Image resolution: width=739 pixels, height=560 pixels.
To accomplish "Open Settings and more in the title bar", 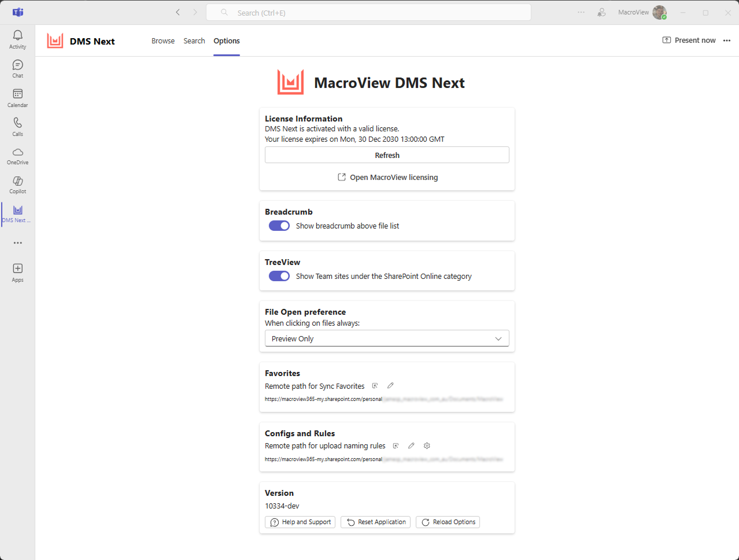I will [581, 12].
